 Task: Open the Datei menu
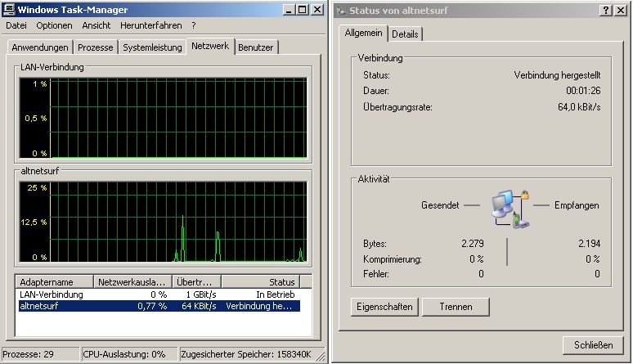pos(16,25)
